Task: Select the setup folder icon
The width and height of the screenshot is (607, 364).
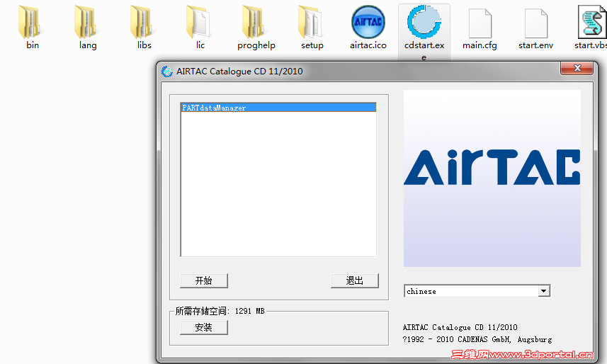Action: 310,22
